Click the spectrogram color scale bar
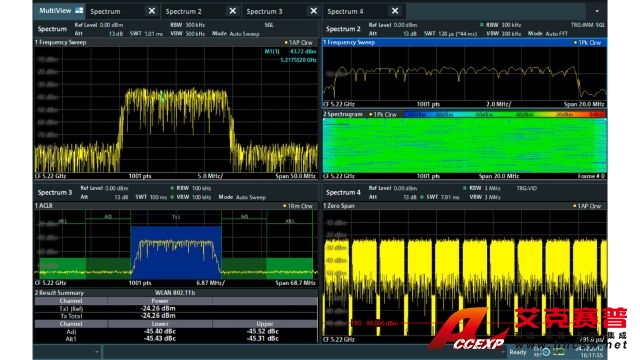The height and width of the screenshot is (360, 640). click(x=504, y=115)
